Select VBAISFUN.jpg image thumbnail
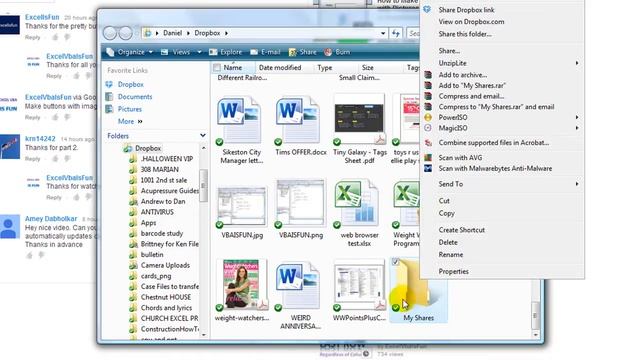This screenshot has width=640, height=360. 242,206
